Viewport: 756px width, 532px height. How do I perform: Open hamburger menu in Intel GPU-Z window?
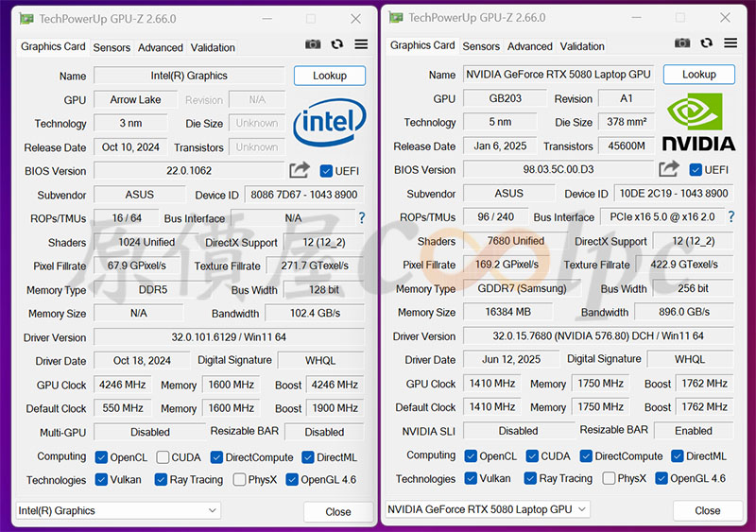pos(361,44)
